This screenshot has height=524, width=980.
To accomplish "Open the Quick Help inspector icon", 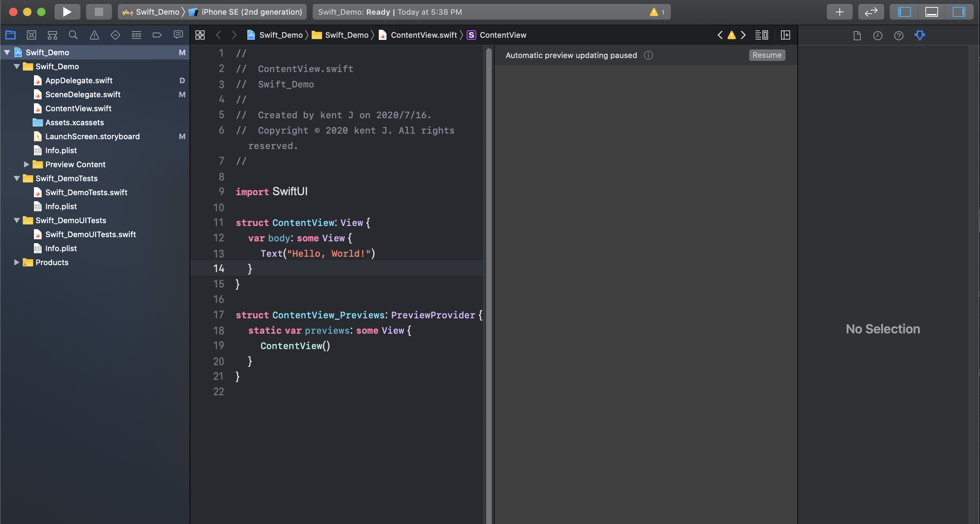I will click(898, 35).
